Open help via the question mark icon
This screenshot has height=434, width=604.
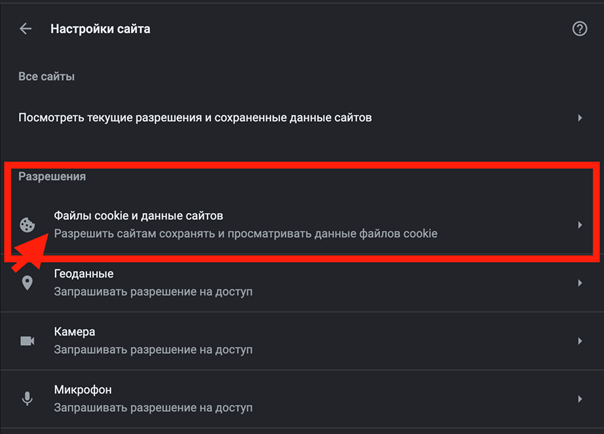(x=579, y=28)
